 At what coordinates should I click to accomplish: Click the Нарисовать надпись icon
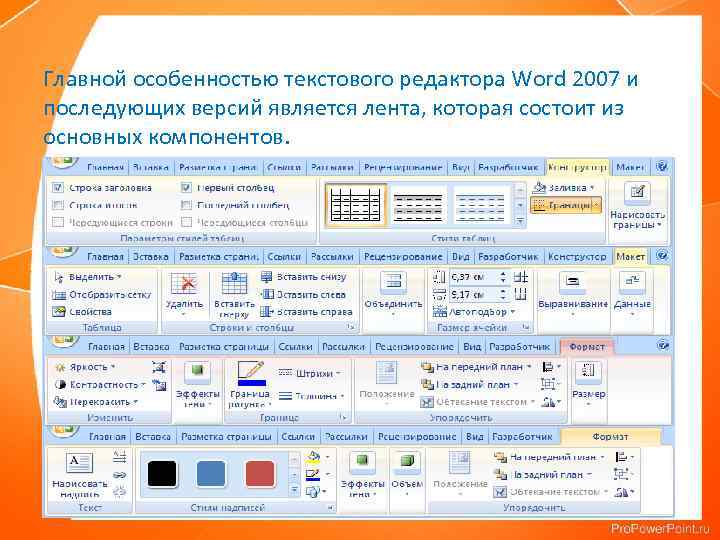coord(79,463)
